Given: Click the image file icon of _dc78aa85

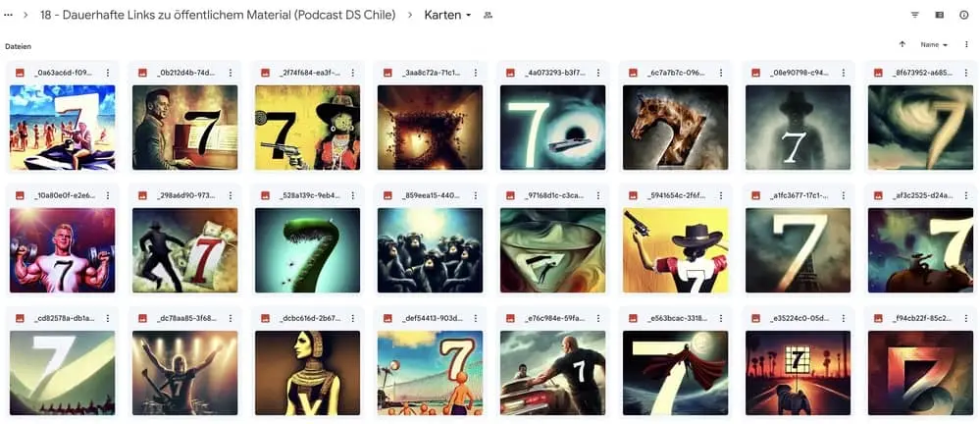Looking at the screenshot, I should click(x=142, y=318).
